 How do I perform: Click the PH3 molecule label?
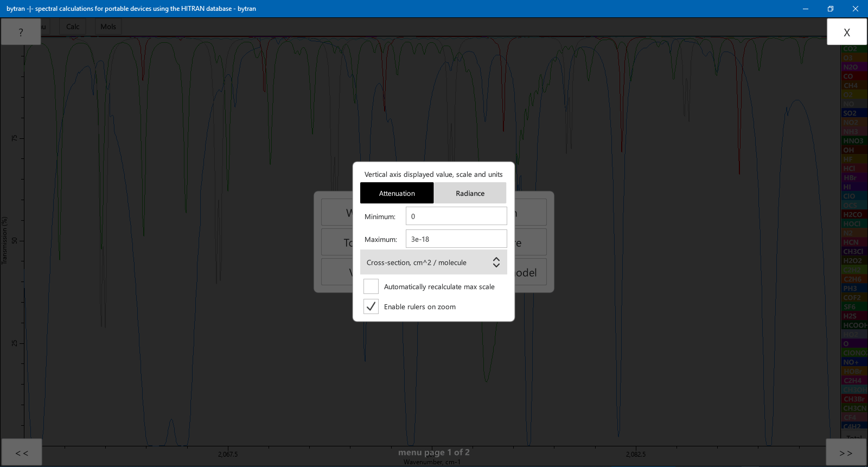pyautogui.click(x=854, y=289)
